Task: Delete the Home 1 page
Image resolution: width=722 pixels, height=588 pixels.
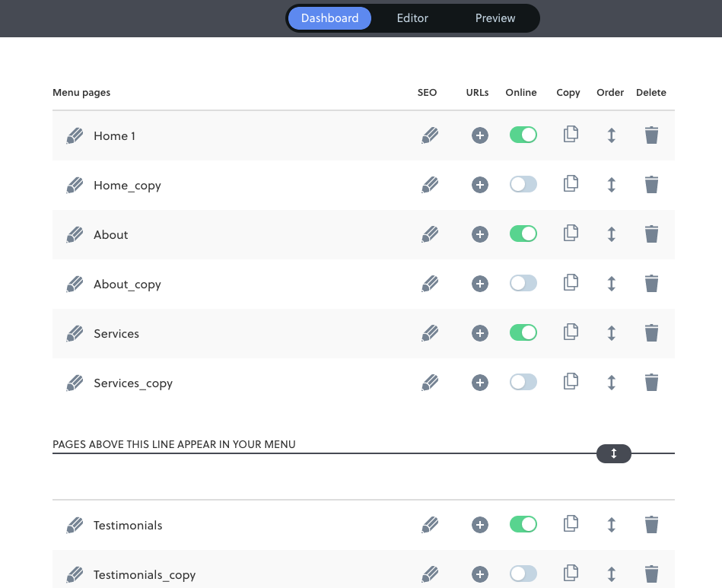Action: (651, 135)
